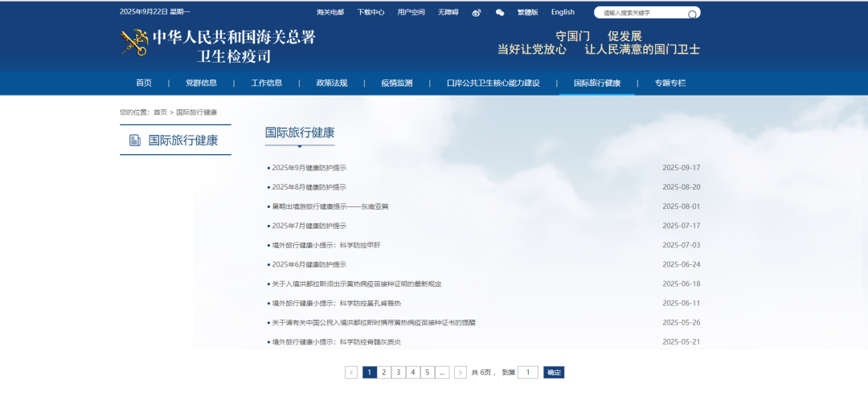This screenshot has width=868, height=412.
Task: Click the date 2025-06-24
Action: tap(682, 265)
